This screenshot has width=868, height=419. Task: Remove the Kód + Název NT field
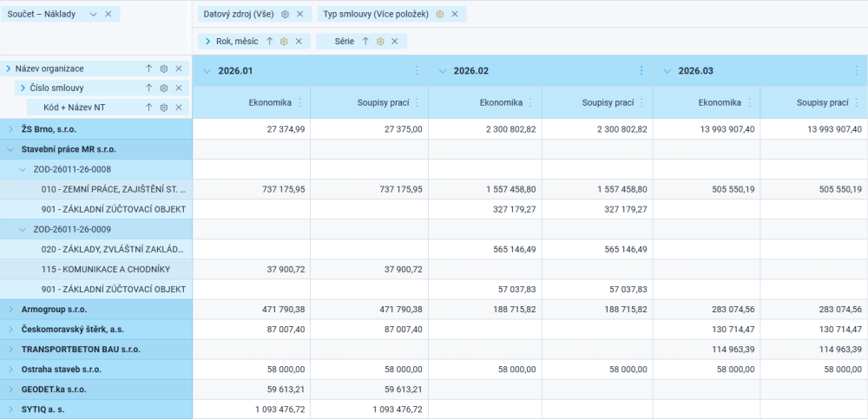pyautogui.click(x=179, y=108)
